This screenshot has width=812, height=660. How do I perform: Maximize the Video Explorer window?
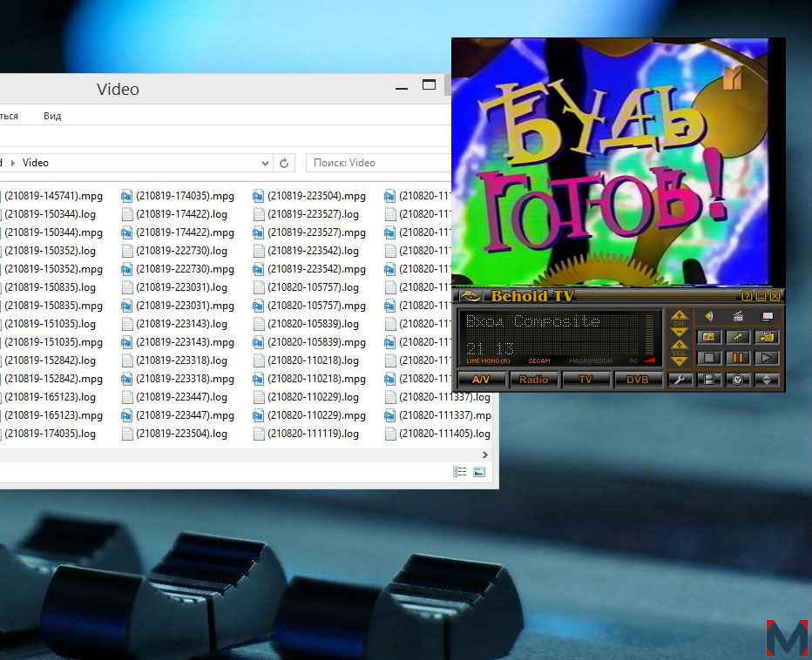click(429, 84)
